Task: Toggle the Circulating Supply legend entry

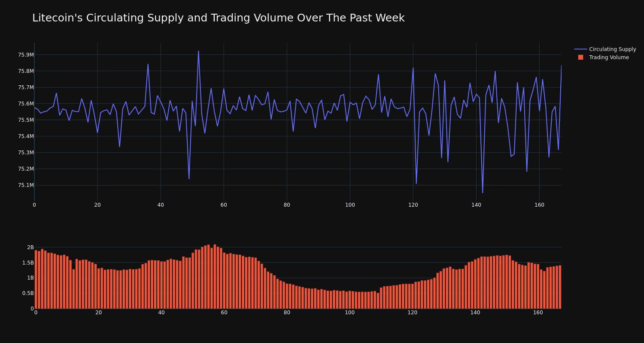Action: click(605, 49)
